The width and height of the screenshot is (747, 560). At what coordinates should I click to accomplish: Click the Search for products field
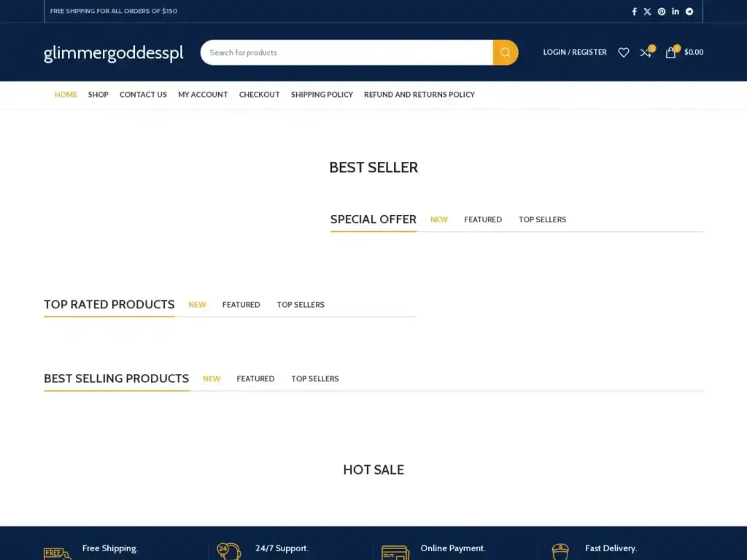tap(347, 52)
